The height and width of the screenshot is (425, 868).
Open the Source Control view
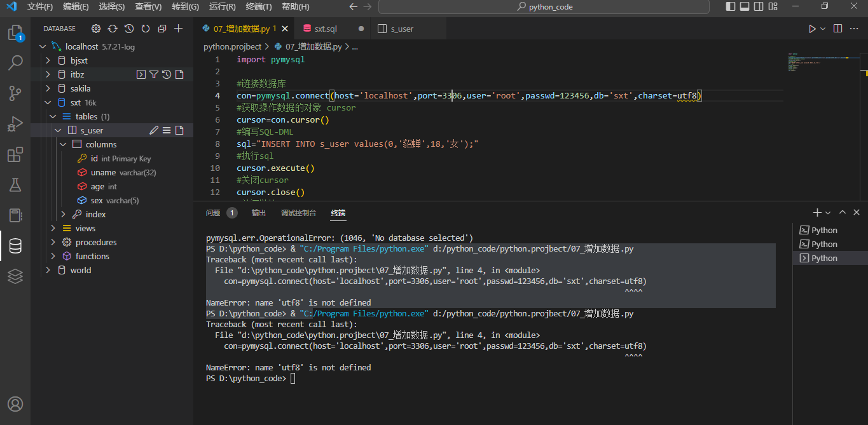15,93
